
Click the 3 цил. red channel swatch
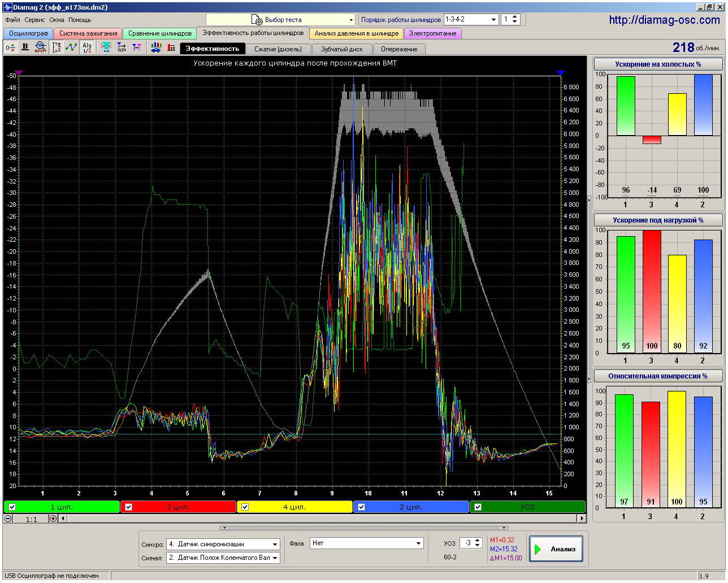pyautogui.click(x=178, y=507)
